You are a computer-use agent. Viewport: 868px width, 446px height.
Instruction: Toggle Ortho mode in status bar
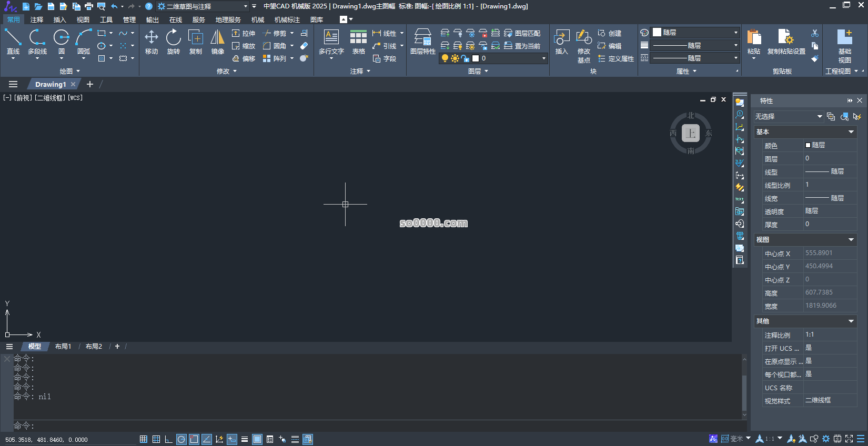click(168, 439)
